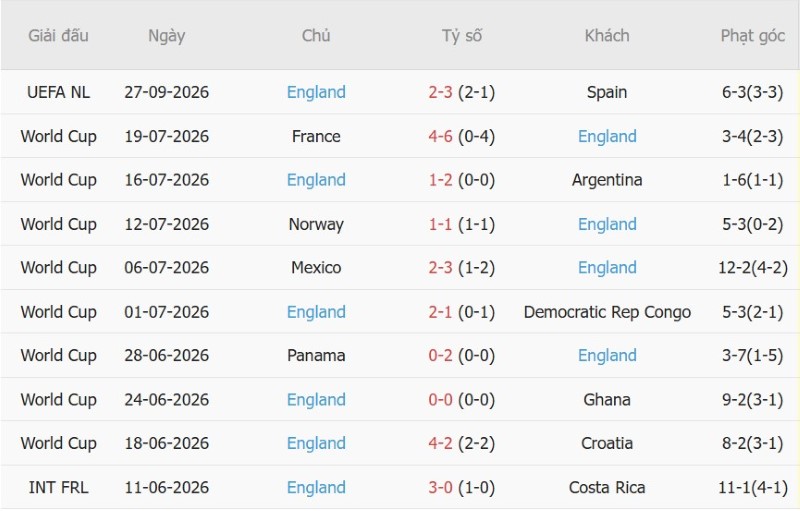800x511 pixels.
Task: Click the Ngày column header
Action: click(166, 36)
